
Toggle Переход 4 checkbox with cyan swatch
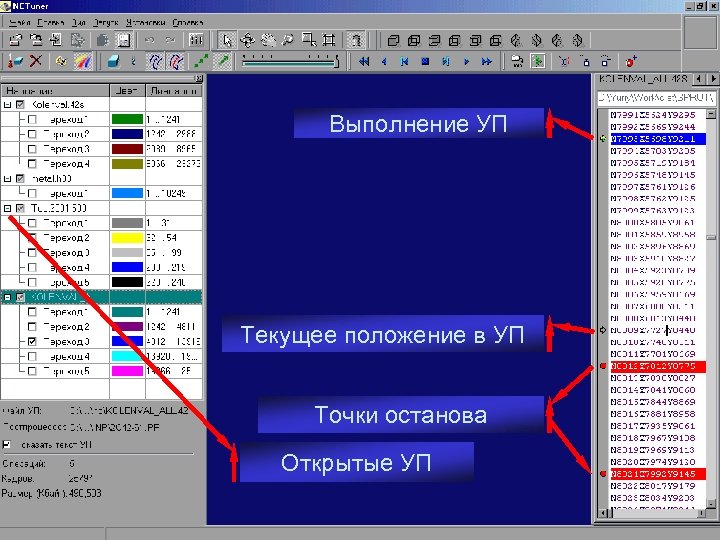tap(32, 356)
